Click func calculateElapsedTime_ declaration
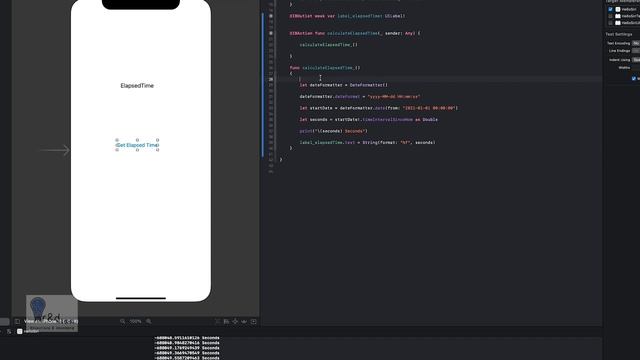This screenshot has height=360, width=640. [x=325, y=67]
